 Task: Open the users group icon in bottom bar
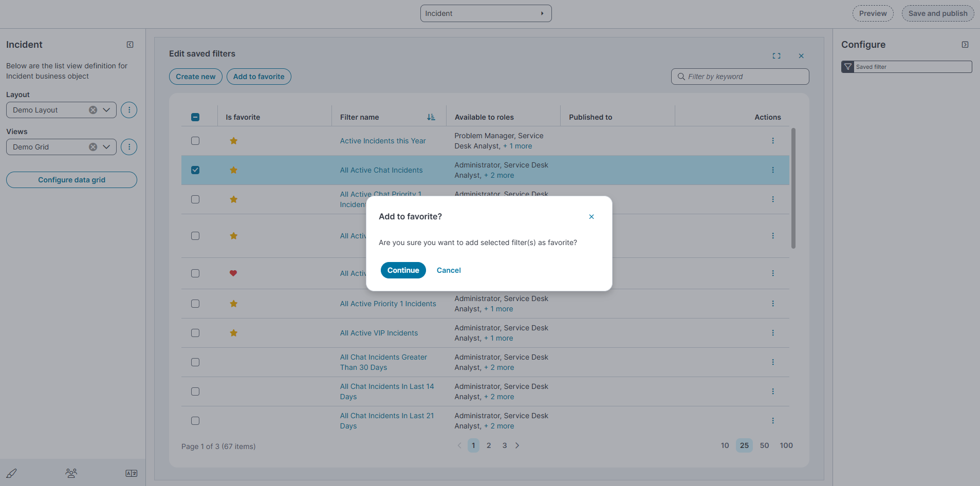pos(71,473)
